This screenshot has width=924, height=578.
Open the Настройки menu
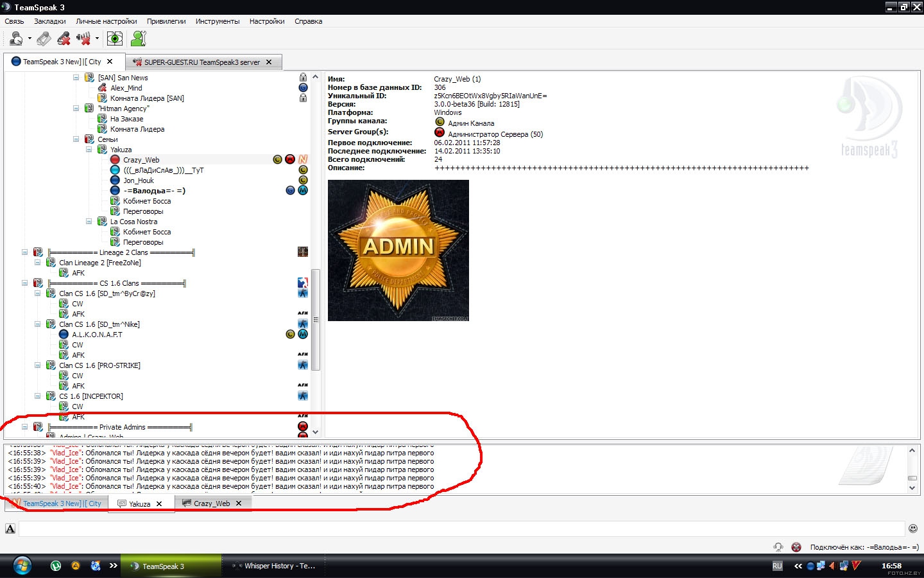point(267,21)
